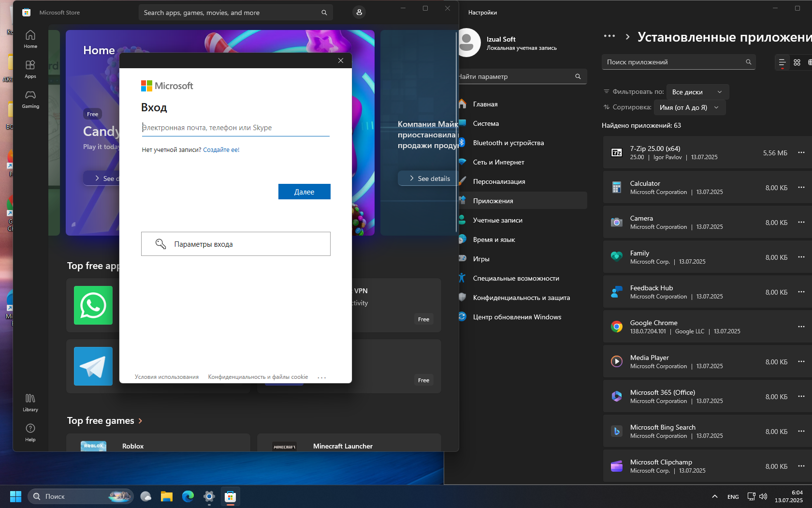This screenshot has height=508, width=812.
Task: Open 'Конфиденциальность и файлы cookie' link
Action: point(258,377)
